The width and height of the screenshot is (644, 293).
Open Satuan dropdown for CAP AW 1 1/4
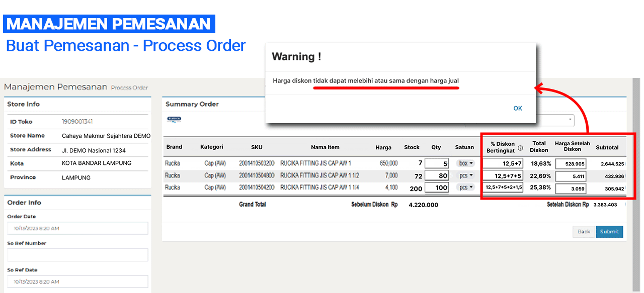[x=465, y=187]
